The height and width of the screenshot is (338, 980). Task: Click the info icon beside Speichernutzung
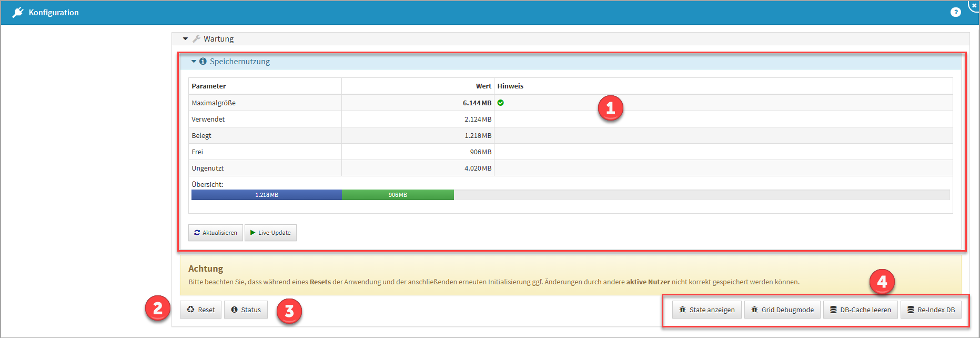pos(203,62)
